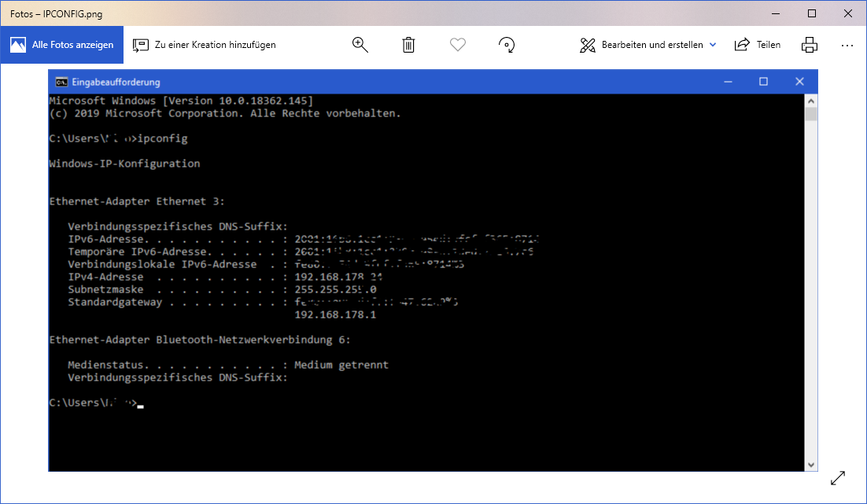Click the pictured Eingabeaufforderung close X
This screenshot has width=867, height=504.
click(799, 81)
